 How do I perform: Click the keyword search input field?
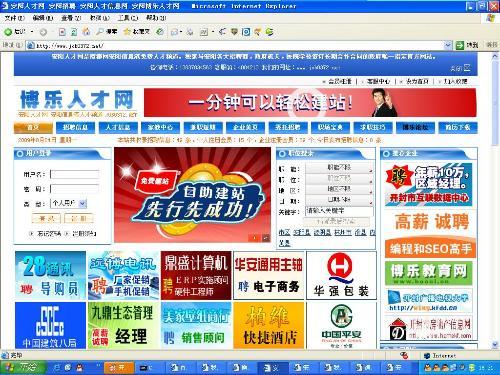coord(339,211)
